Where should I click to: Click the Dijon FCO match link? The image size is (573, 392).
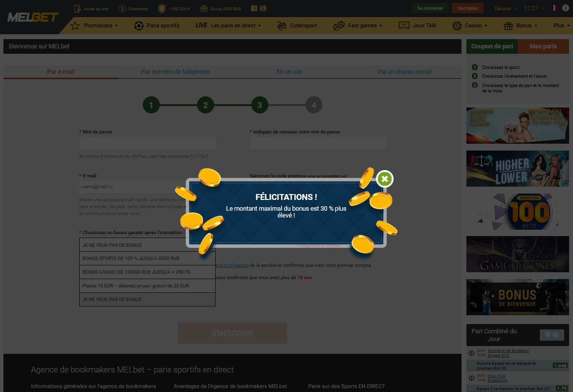[x=496, y=376]
